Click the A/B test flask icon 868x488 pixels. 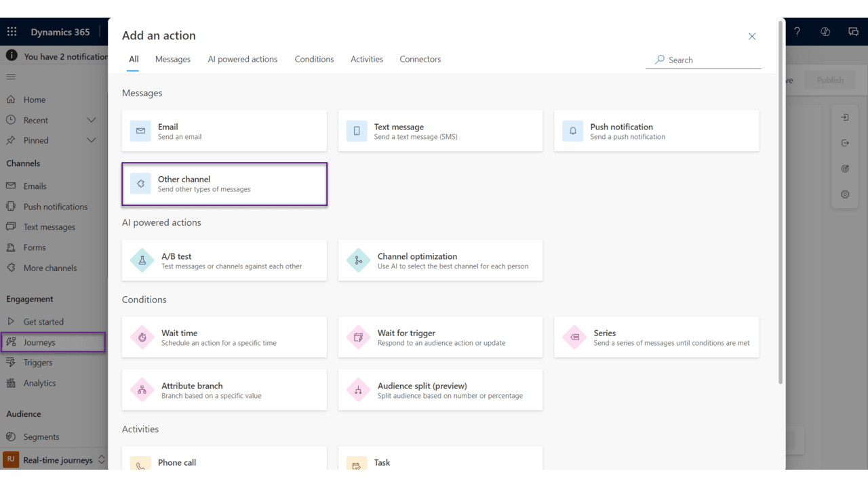pos(142,260)
